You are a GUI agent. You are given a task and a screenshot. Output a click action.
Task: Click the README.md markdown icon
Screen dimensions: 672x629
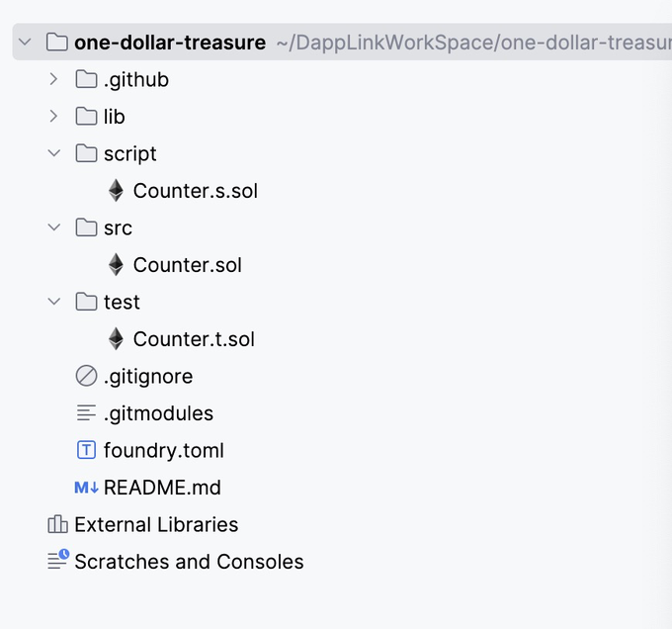pos(86,488)
